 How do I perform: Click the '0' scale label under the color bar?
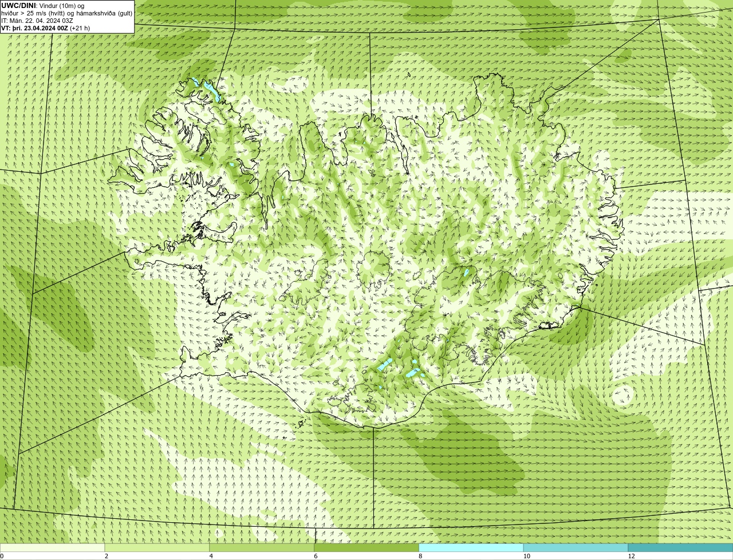click(x=2, y=556)
